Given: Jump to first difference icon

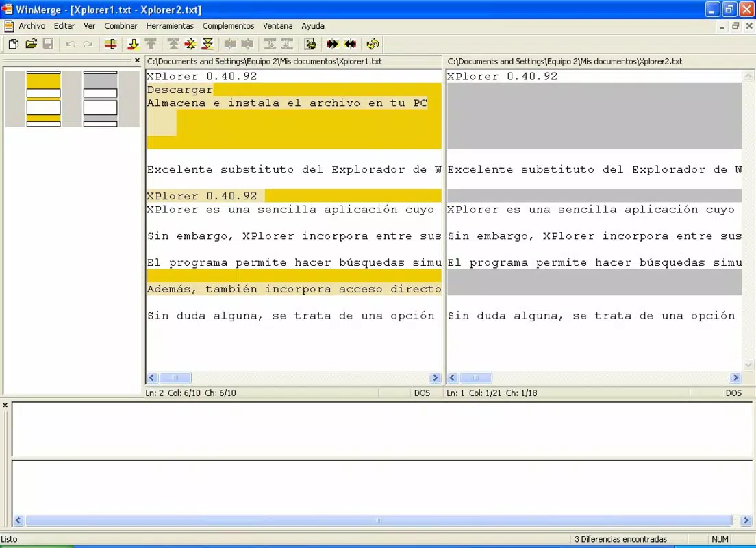Looking at the screenshot, I should click(x=173, y=45).
